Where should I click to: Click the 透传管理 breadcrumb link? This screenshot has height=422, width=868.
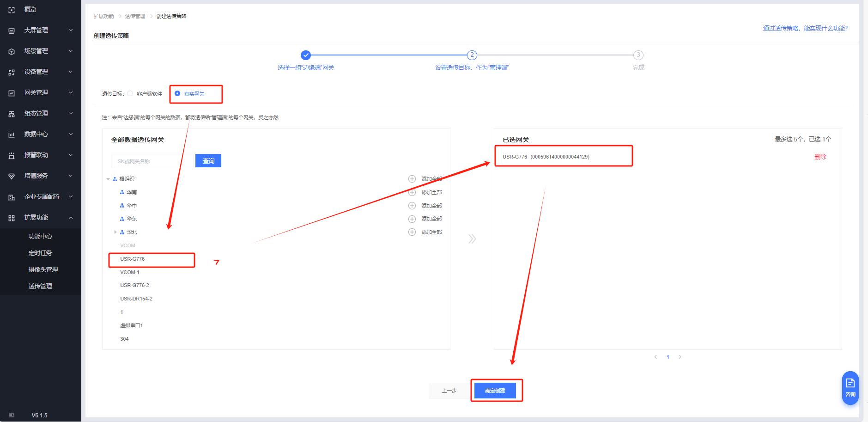(135, 16)
